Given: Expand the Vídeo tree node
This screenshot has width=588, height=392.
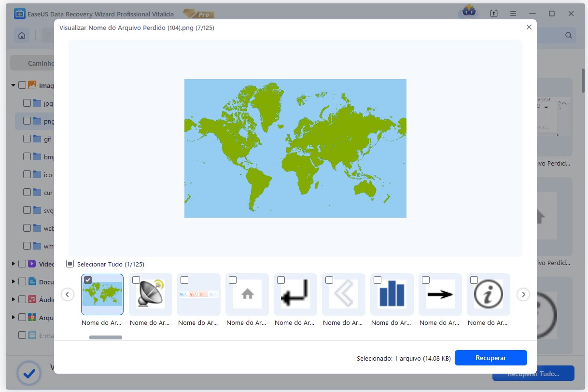Looking at the screenshot, I should coord(14,264).
